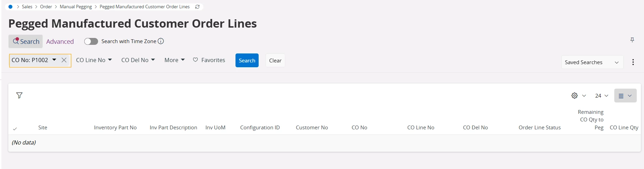Viewport: 644px width, 169px height.
Task: Click the refresh icon beside breadcrumb
Action: pyautogui.click(x=198, y=7)
